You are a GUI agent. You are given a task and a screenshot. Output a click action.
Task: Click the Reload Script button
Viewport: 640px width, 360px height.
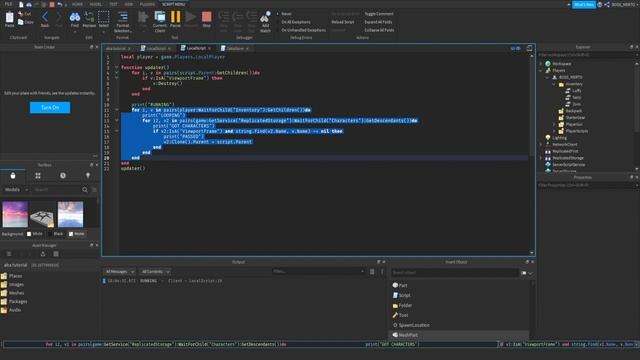click(x=342, y=22)
